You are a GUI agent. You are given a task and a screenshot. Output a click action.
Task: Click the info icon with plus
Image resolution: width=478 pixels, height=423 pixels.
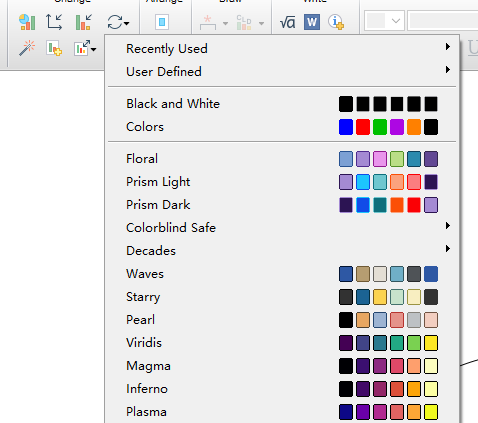point(336,22)
